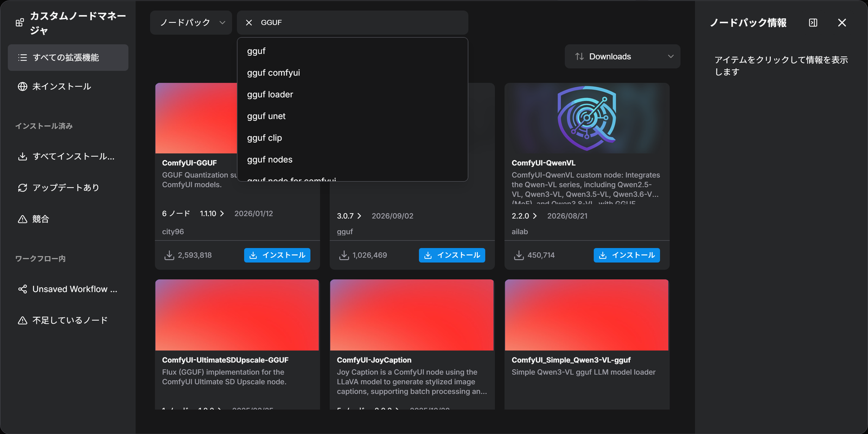Choose suggestion 'gguf nodes'
This screenshot has height=434, width=868.
click(x=353, y=159)
